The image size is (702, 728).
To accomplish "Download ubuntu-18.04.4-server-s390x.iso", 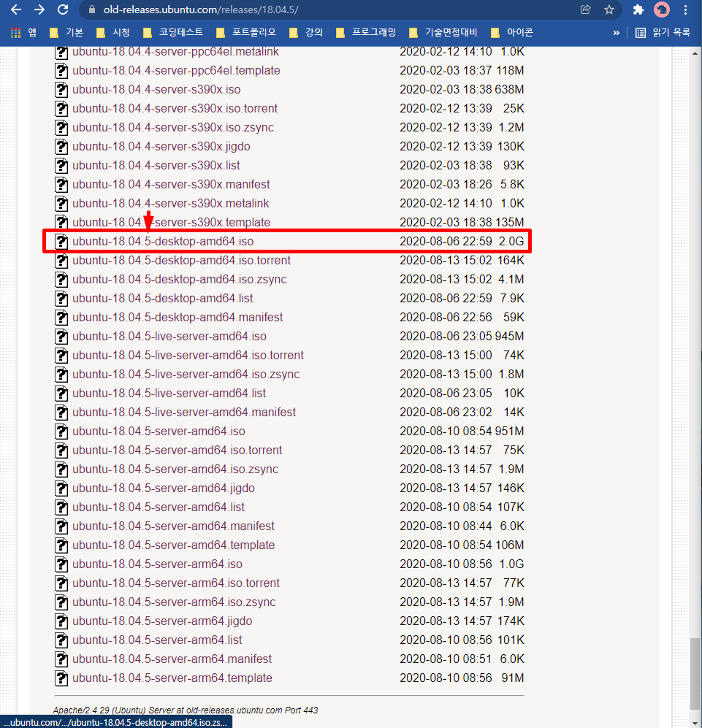I will tap(156, 90).
